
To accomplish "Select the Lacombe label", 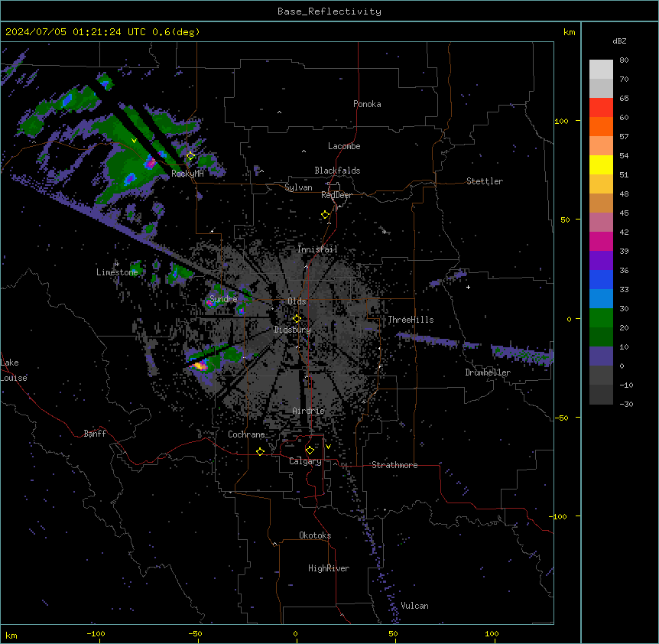I will click(344, 146).
